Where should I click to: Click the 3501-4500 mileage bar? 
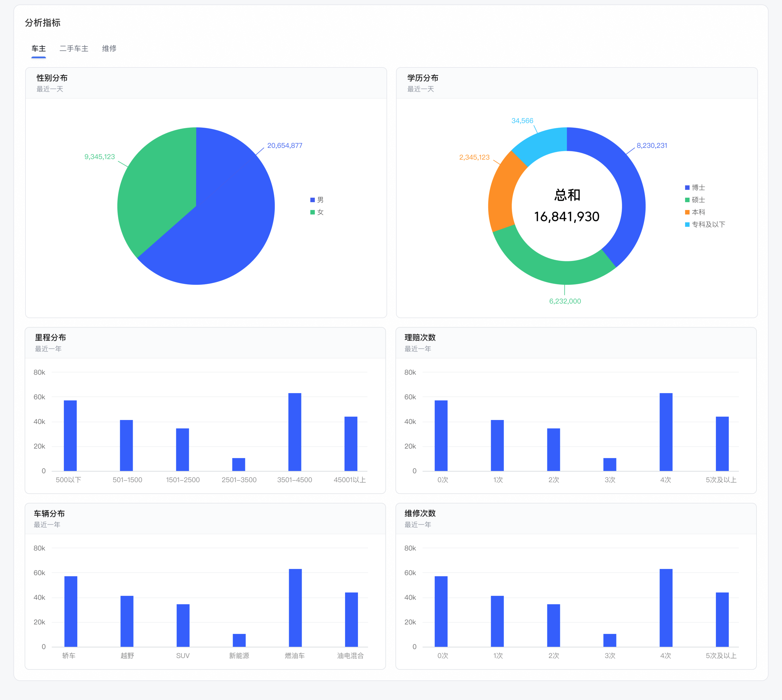click(295, 432)
